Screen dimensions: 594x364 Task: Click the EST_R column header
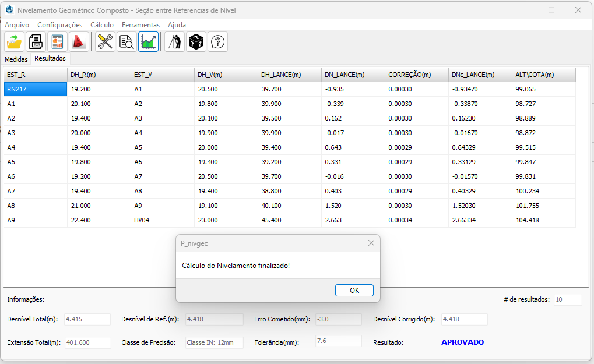tap(35, 75)
